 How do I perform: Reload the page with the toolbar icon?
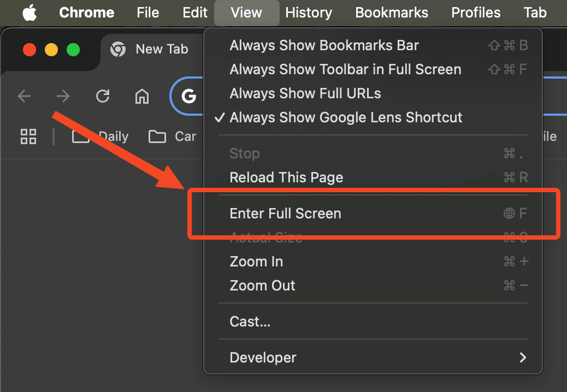pyautogui.click(x=103, y=96)
